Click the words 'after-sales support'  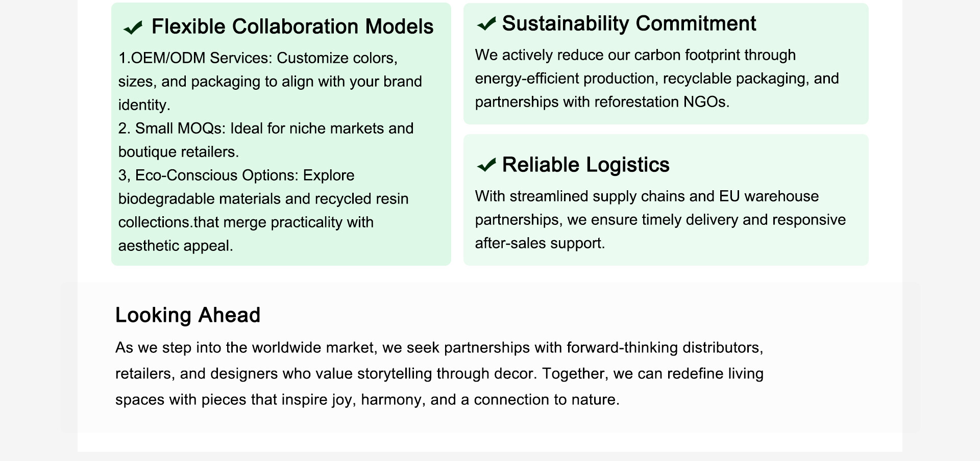coord(539,243)
